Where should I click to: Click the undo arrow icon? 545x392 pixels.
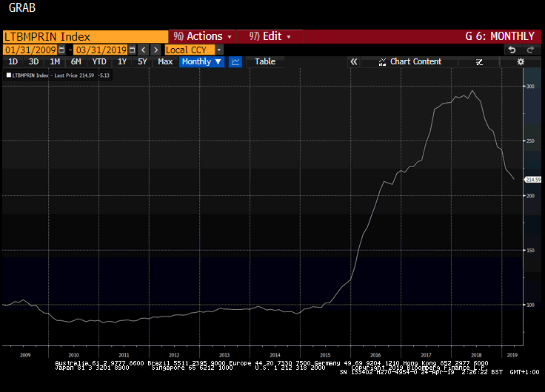coord(511,50)
